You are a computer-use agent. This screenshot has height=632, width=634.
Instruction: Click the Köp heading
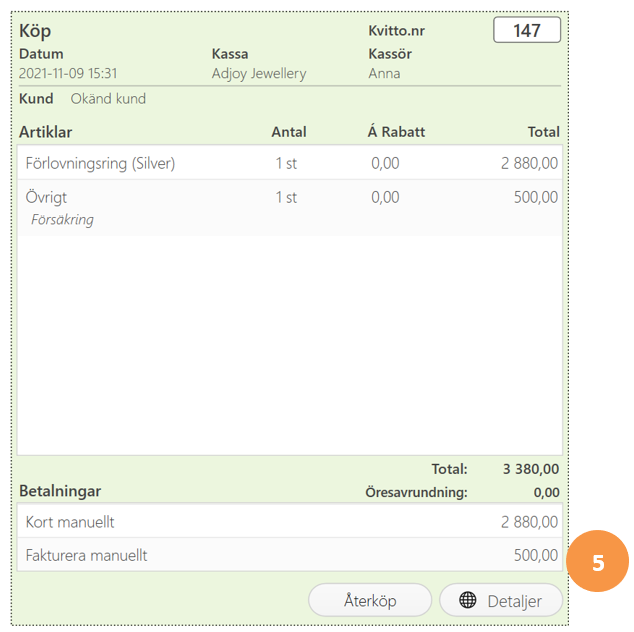35,32
